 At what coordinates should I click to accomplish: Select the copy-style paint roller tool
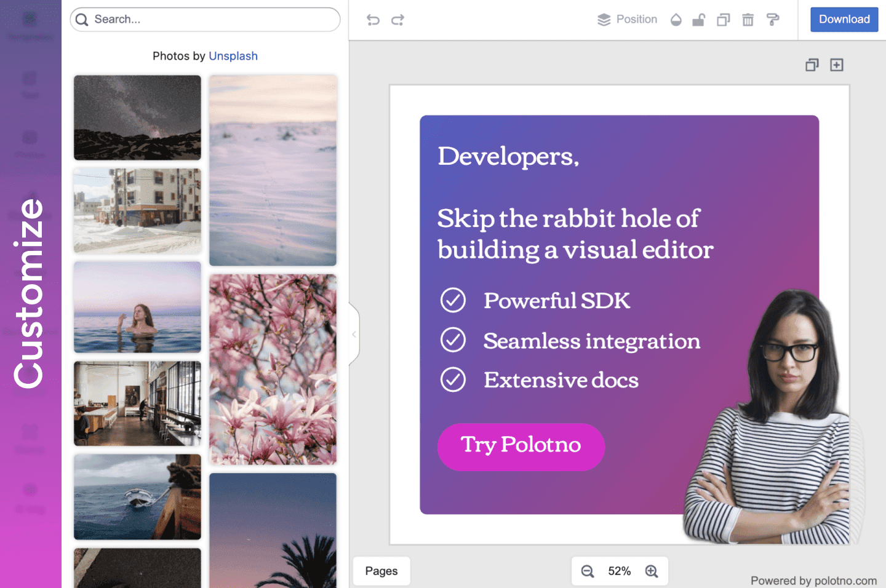pos(773,19)
